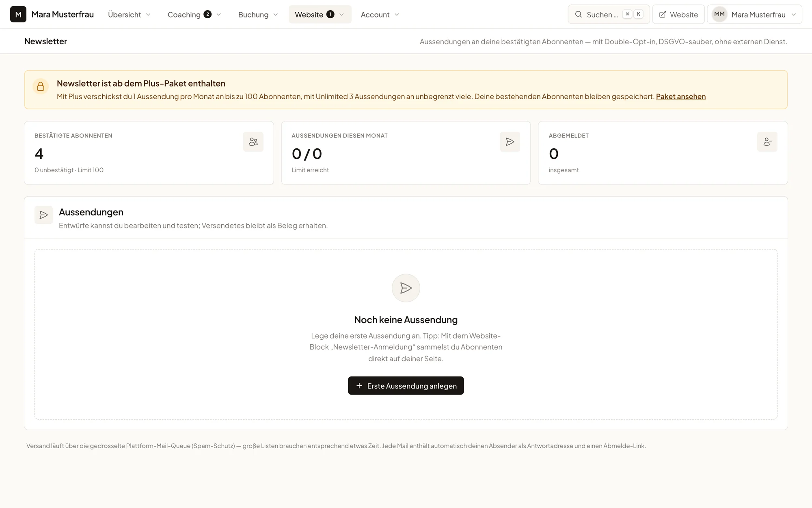The height and width of the screenshot is (508, 812).
Task: Click the Abgemeldet label
Action: (x=568, y=136)
